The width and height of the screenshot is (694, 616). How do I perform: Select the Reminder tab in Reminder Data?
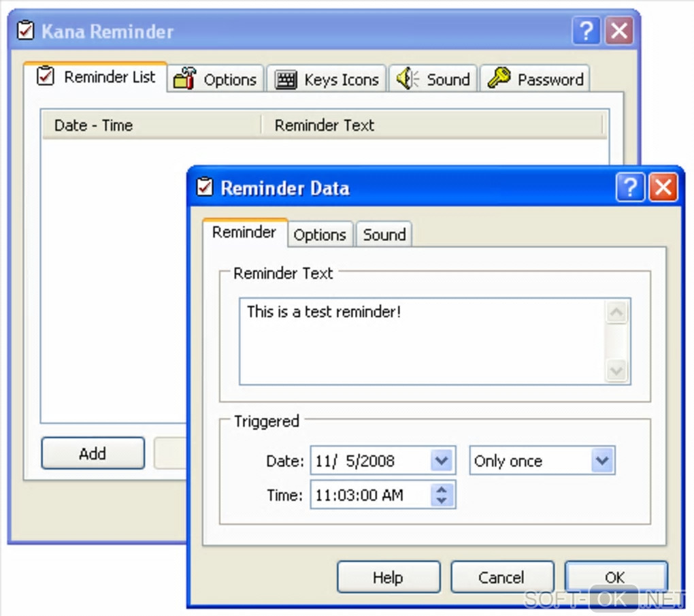[x=244, y=232]
